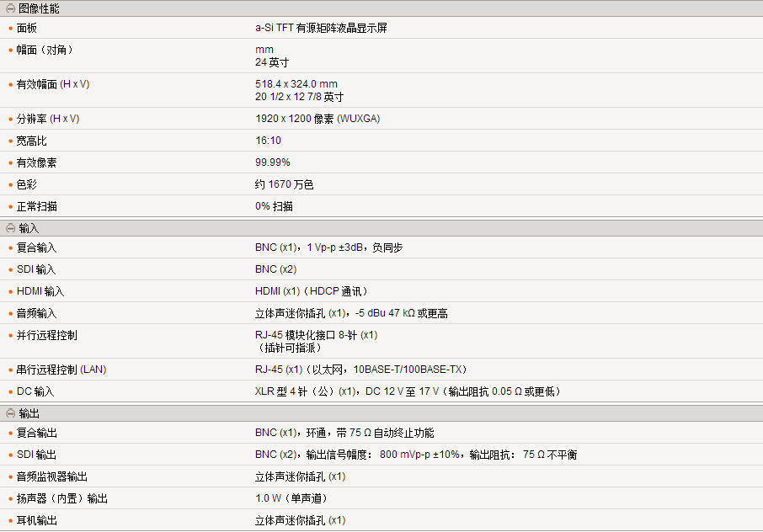This screenshot has width=763, height=532.
Task: Select the 耳机输出 row label
Action: click(x=37, y=520)
